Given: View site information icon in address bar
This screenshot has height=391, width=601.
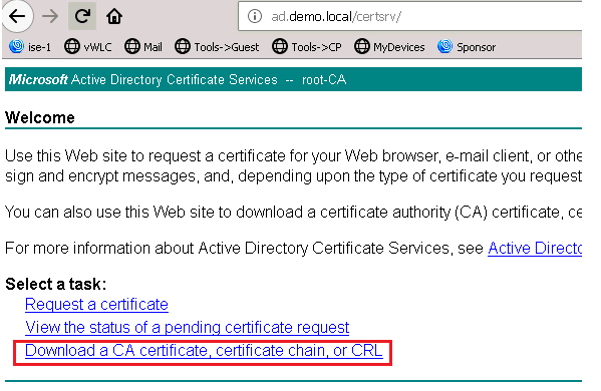Looking at the screenshot, I should pyautogui.click(x=255, y=16).
